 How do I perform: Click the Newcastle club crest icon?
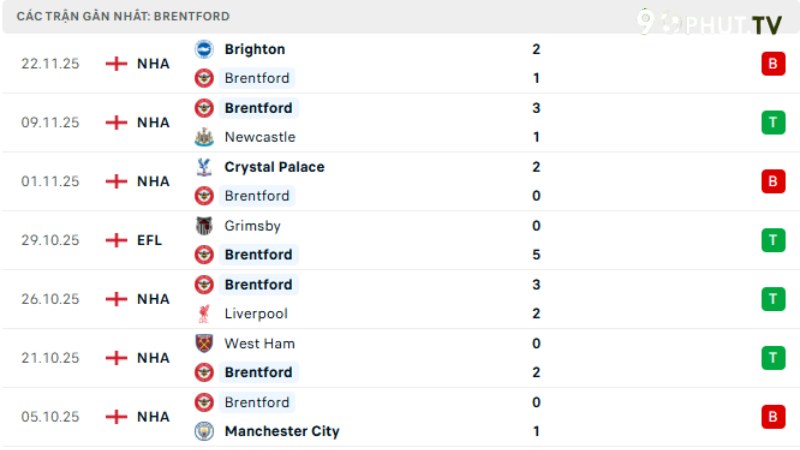pyautogui.click(x=204, y=137)
